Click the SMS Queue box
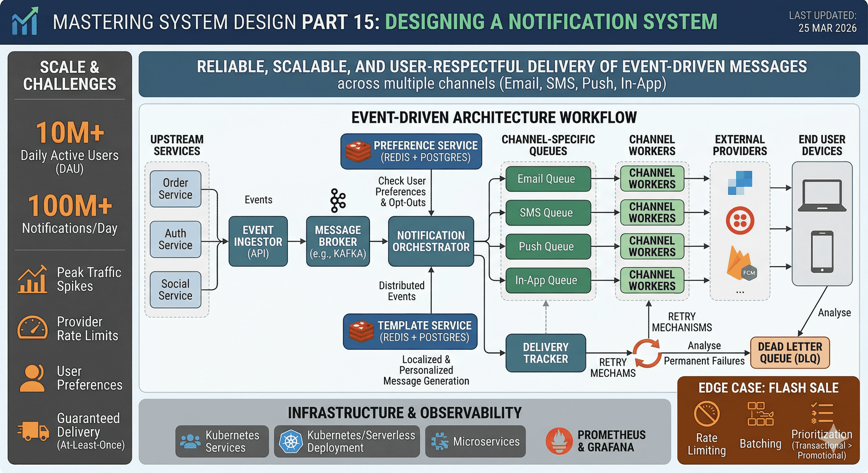Viewport: 868px width, 473px height. click(548, 212)
